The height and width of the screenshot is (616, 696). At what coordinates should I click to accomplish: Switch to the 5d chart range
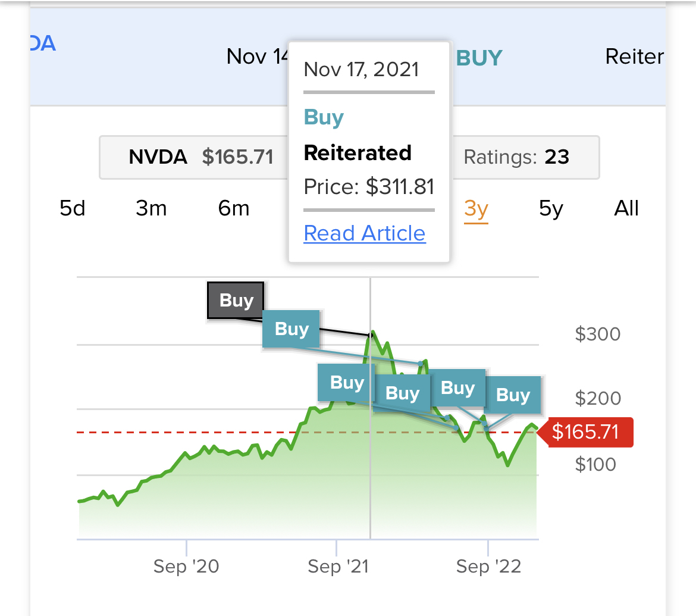(71, 208)
